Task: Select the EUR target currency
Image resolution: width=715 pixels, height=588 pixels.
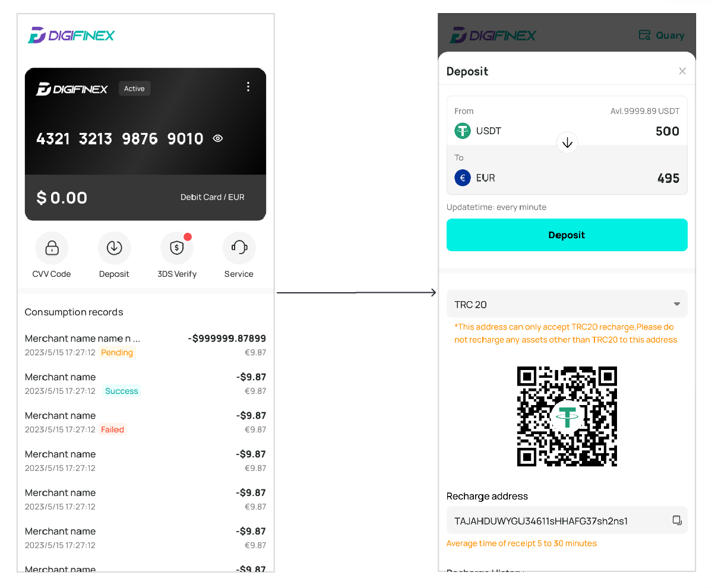Action: click(475, 178)
